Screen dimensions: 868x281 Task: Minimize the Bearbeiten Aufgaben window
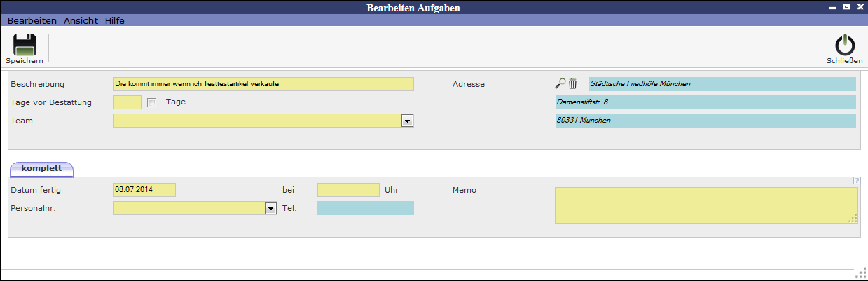click(833, 6)
